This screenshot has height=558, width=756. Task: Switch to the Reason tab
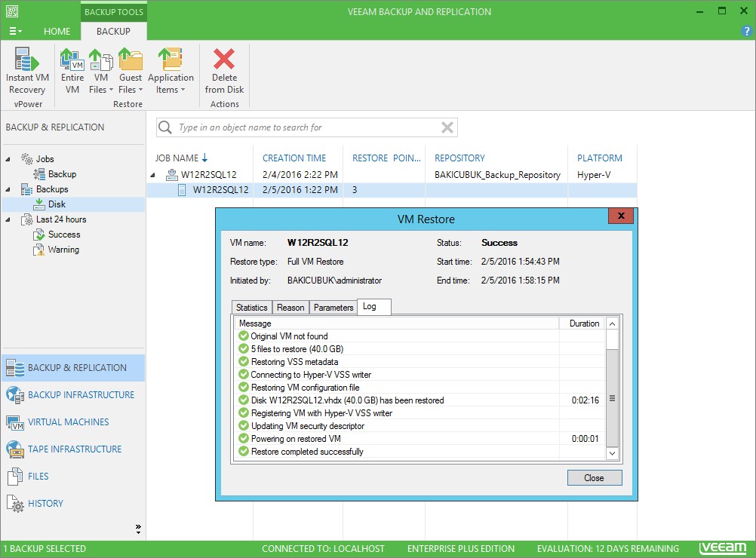point(290,308)
